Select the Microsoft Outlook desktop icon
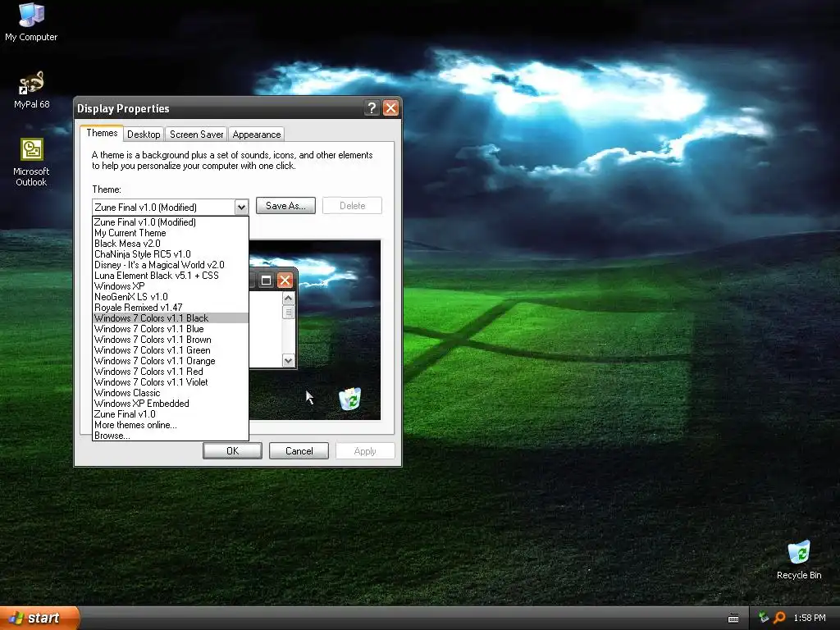The width and height of the screenshot is (840, 630). (x=31, y=162)
